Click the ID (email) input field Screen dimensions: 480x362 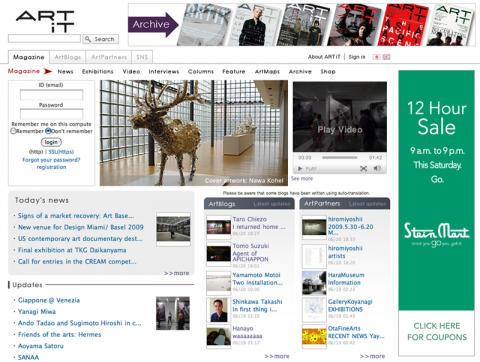pos(51,95)
